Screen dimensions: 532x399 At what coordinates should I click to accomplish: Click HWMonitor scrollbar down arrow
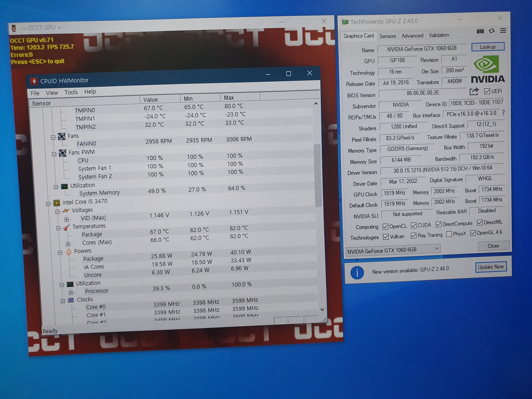point(322,310)
